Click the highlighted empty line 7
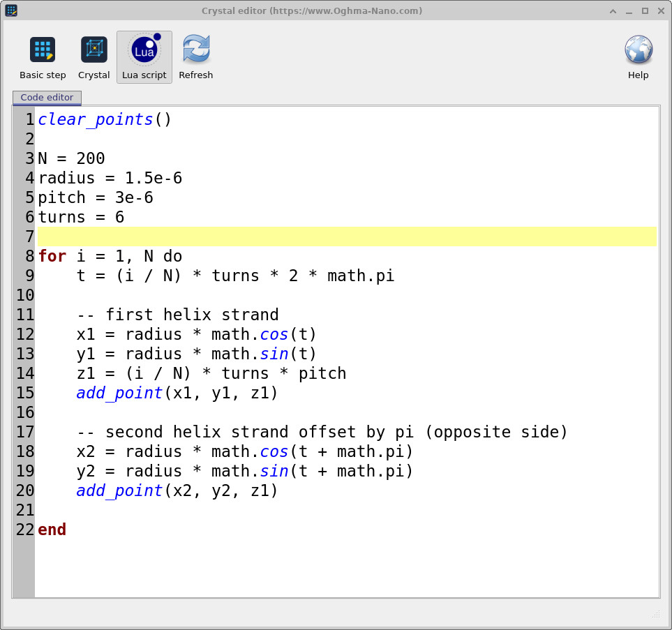 [347, 237]
